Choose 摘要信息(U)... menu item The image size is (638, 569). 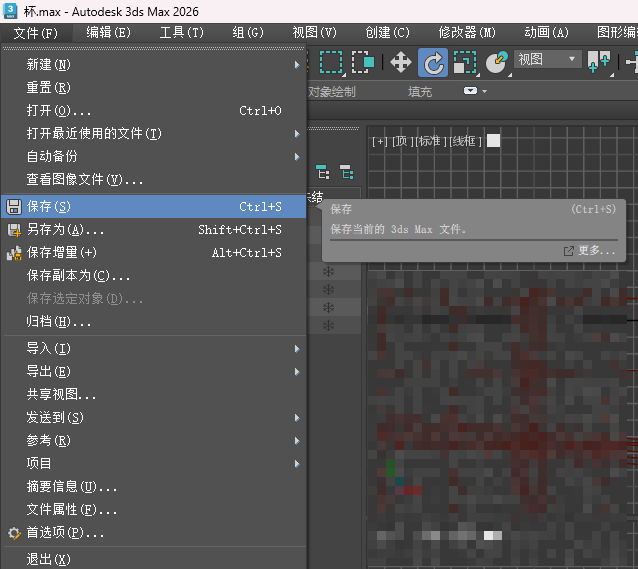point(154,486)
